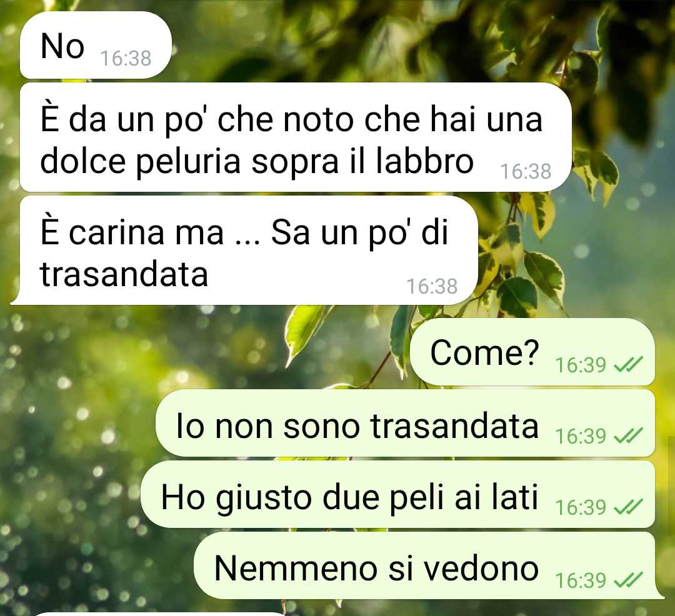Select the "È carina ma ... Sa un po' di trasandata" bubble
675x616 pixels.
[x=244, y=251]
